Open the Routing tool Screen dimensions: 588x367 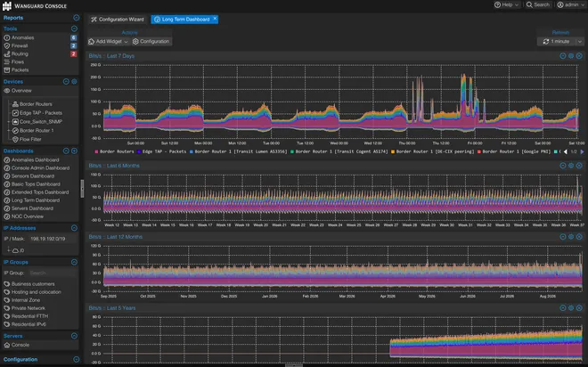[x=20, y=53]
